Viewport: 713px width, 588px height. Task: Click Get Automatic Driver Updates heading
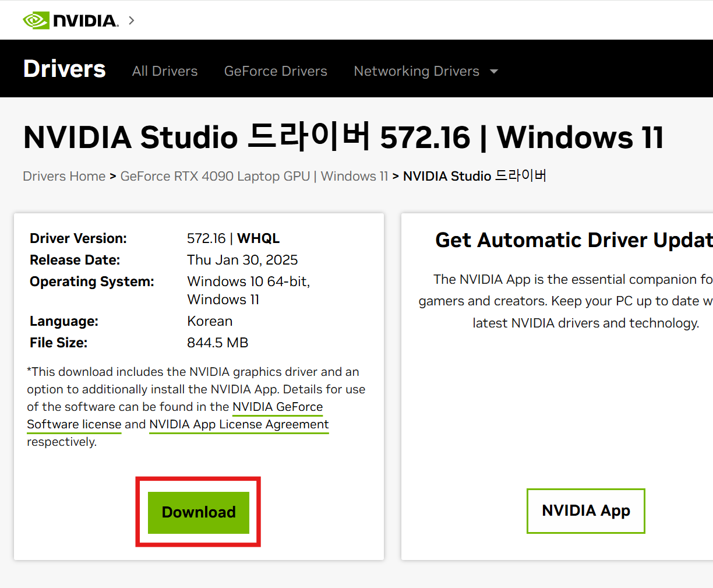click(574, 240)
